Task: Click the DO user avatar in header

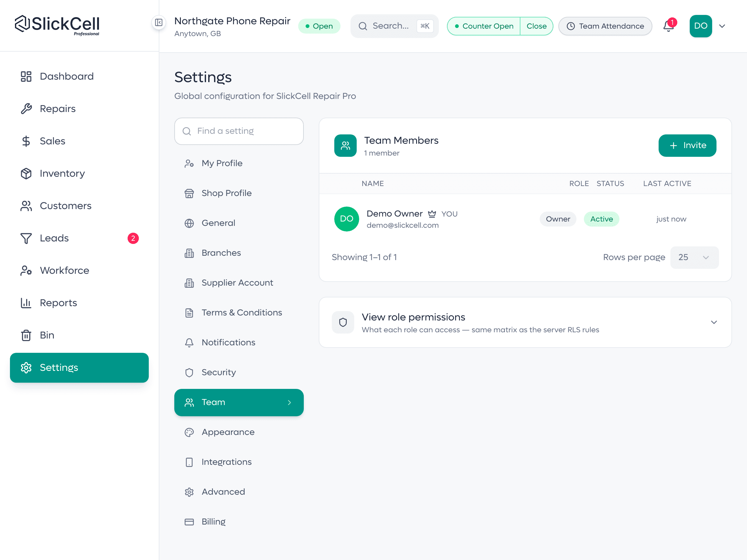Action: 701,26
